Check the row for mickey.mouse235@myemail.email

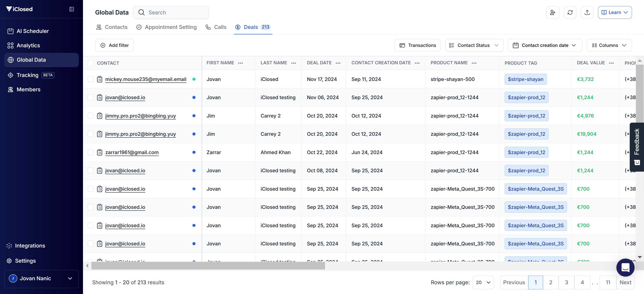coord(90,79)
